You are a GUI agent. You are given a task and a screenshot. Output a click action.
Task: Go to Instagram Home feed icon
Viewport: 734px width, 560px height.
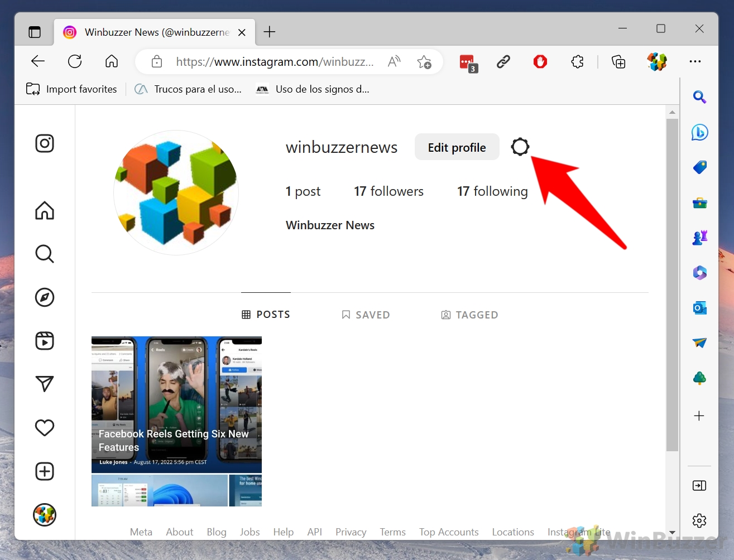(x=45, y=210)
